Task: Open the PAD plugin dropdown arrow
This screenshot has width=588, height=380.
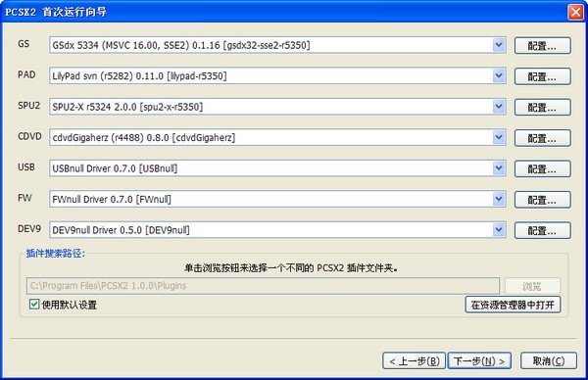Action: click(499, 76)
